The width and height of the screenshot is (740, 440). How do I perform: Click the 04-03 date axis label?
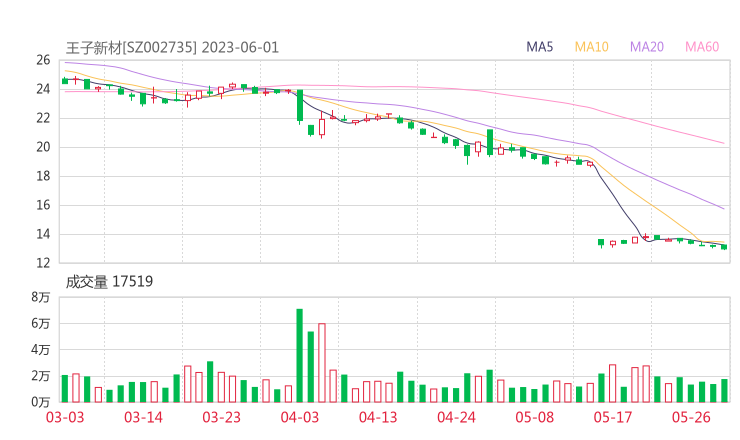300,417
